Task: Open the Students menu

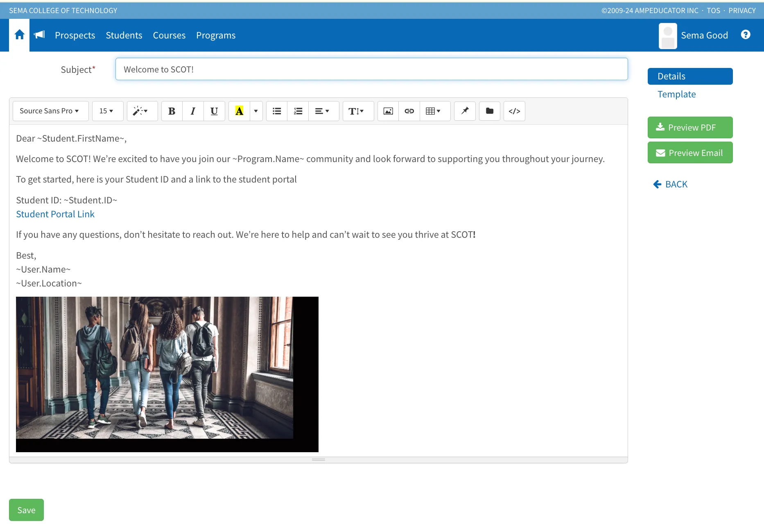Action: 124,35
